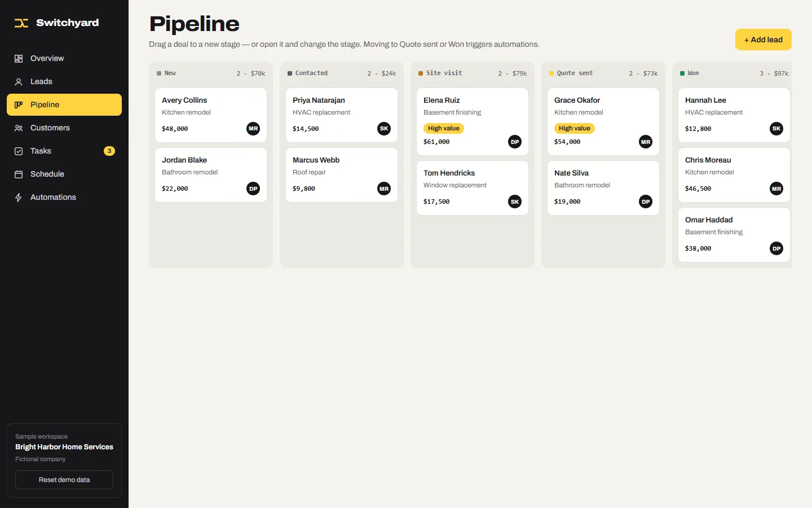Select Hannah Lee deal name
This screenshot has width=812, height=508.
[x=705, y=100]
